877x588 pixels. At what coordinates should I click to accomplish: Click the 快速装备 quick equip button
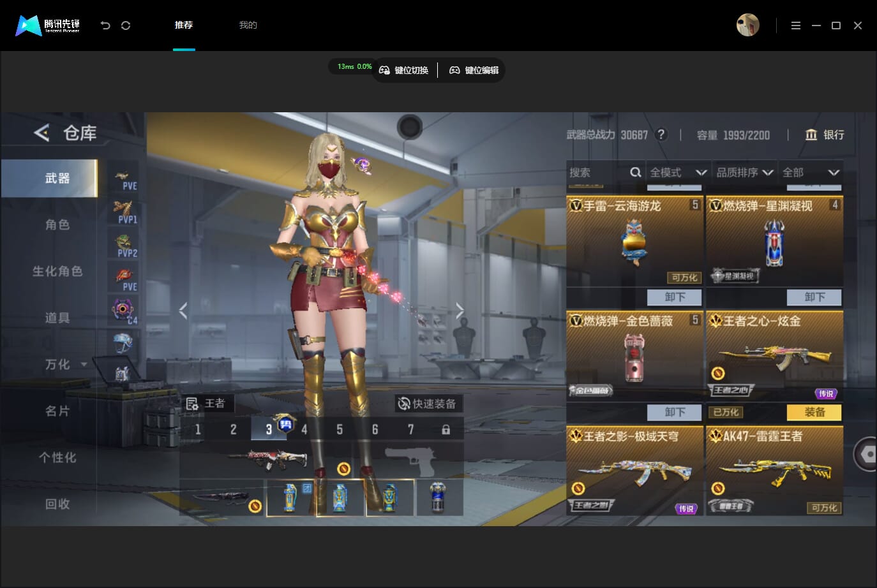point(428,404)
